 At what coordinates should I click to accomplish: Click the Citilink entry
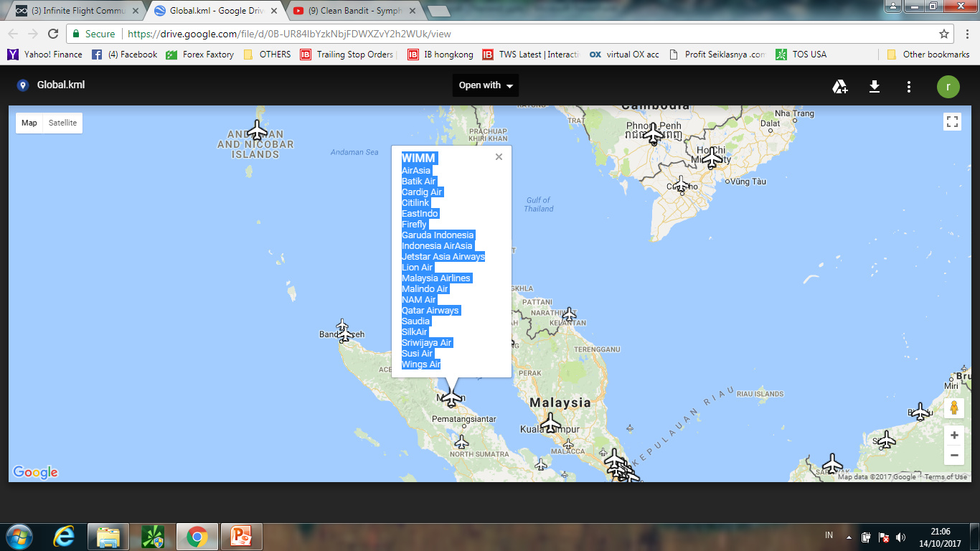click(415, 203)
